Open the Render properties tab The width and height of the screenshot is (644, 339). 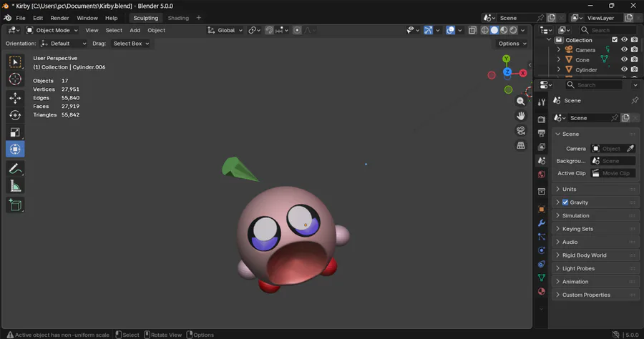pyautogui.click(x=542, y=119)
